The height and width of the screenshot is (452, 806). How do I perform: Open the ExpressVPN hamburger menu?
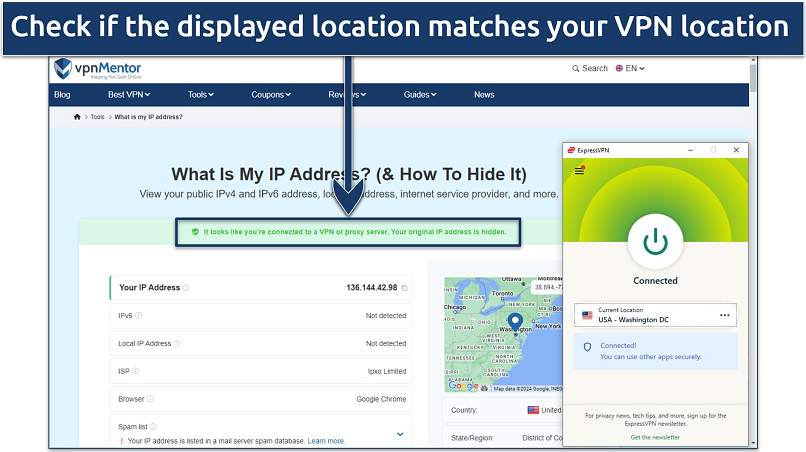(579, 171)
